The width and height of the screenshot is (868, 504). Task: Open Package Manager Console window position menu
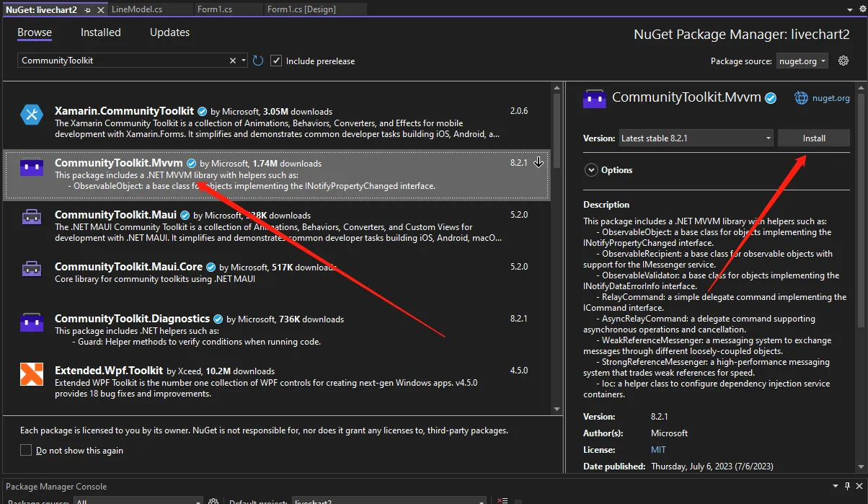pyautogui.click(x=836, y=487)
